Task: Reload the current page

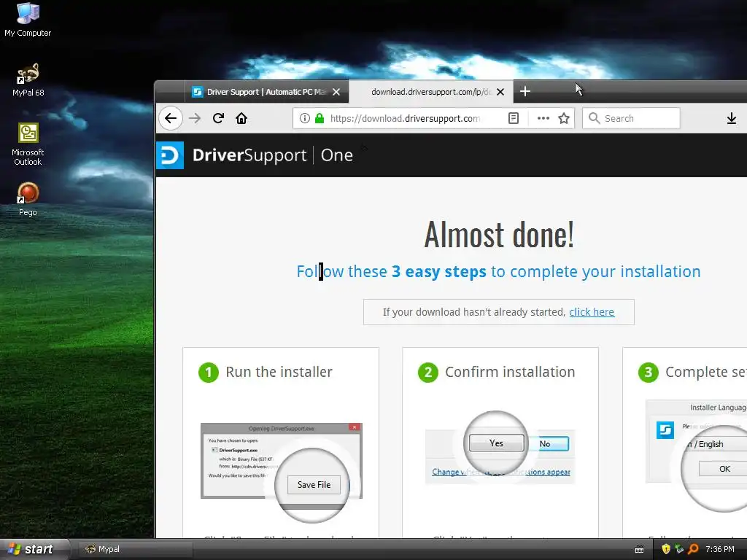Action: coord(218,118)
